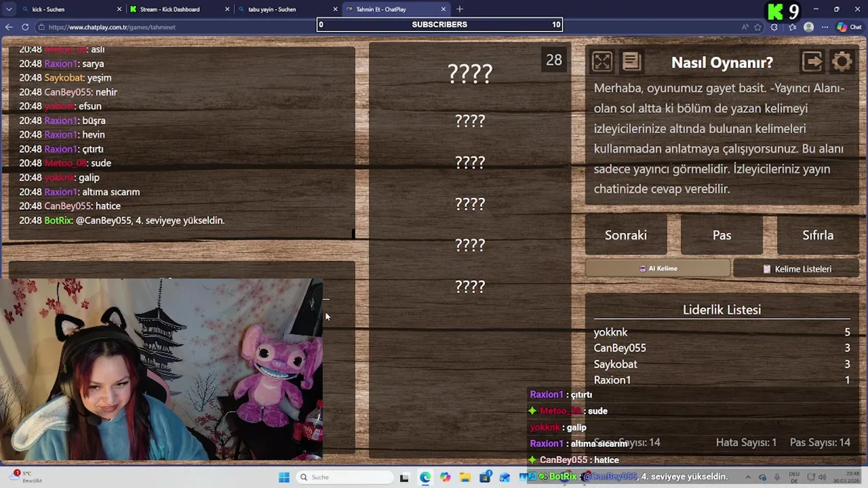This screenshot has width=868, height=488.
Task: Open the Windows Start menu
Action: (x=284, y=477)
